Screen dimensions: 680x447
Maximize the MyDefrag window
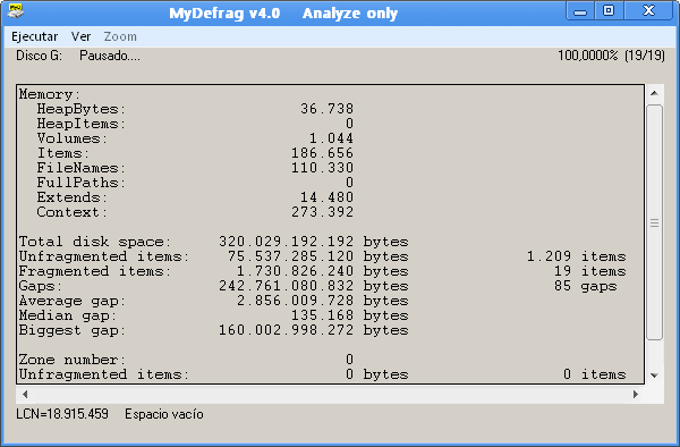[608, 11]
